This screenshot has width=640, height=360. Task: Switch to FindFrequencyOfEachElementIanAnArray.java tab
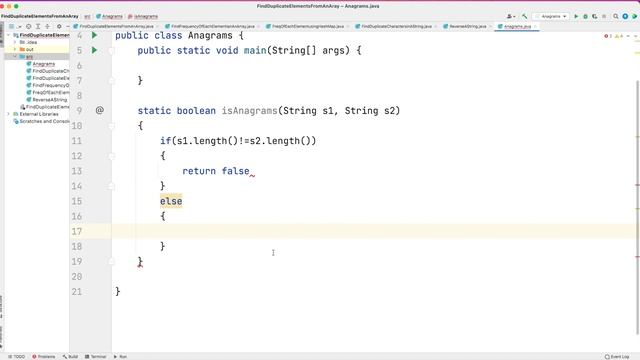[x=213, y=26]
